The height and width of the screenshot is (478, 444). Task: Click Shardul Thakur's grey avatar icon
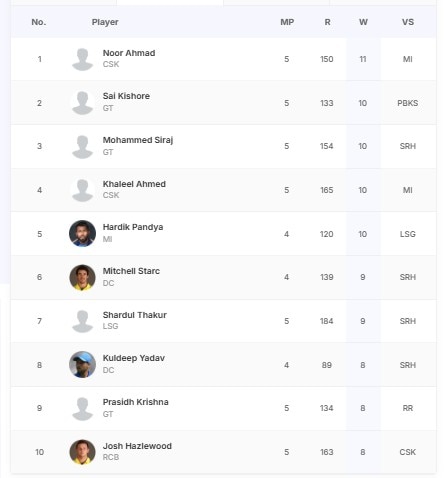tap(82, 321)
